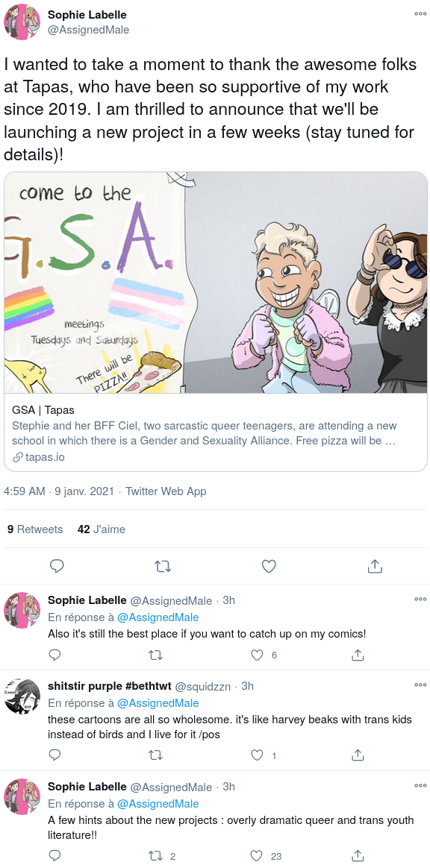Retweet the main Tapas announcement tweet
The height and width of the screenshot is (868, 430).
point(162,566)
